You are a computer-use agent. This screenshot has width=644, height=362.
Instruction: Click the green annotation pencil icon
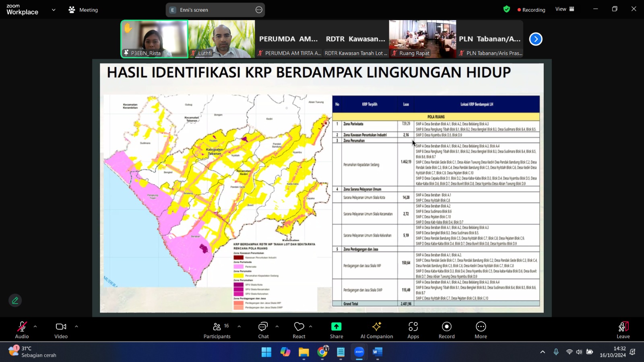(x=15, y=300)
